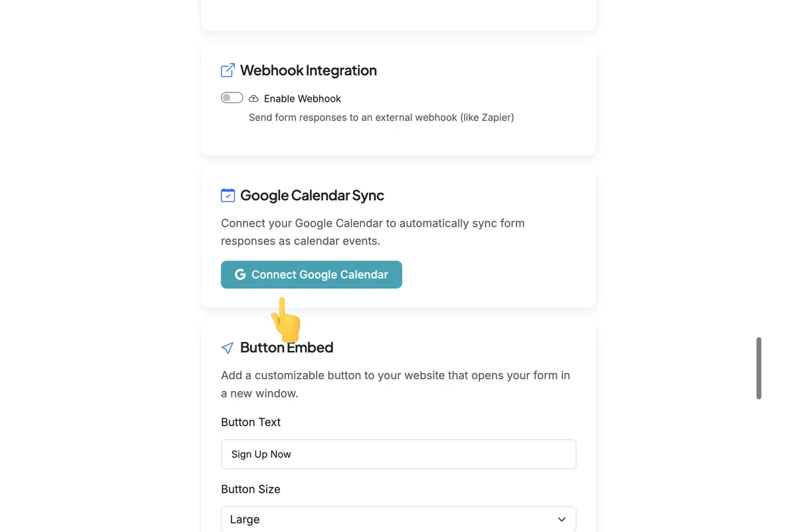
Task: Toggle the Enable Webhook switch
Action: (x=232, y=98)
